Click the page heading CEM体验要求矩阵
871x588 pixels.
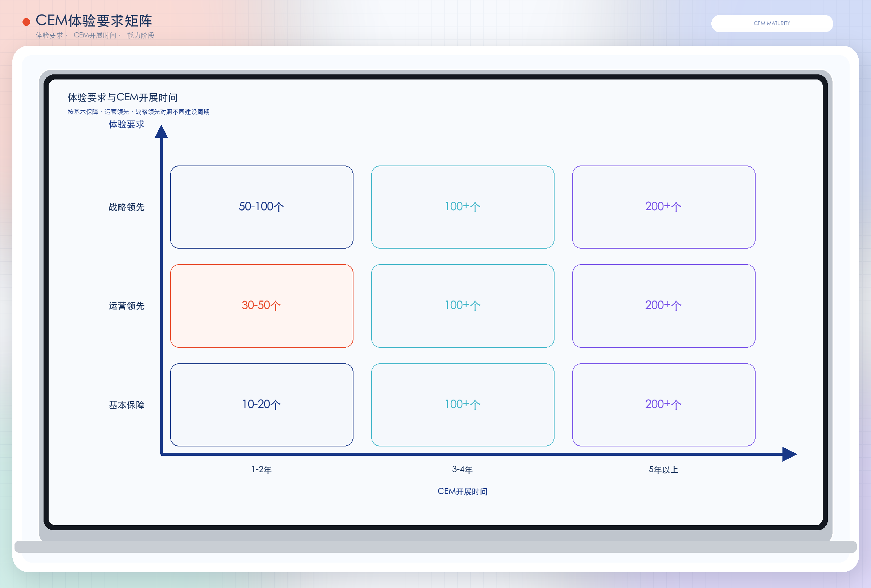(94, 21)
